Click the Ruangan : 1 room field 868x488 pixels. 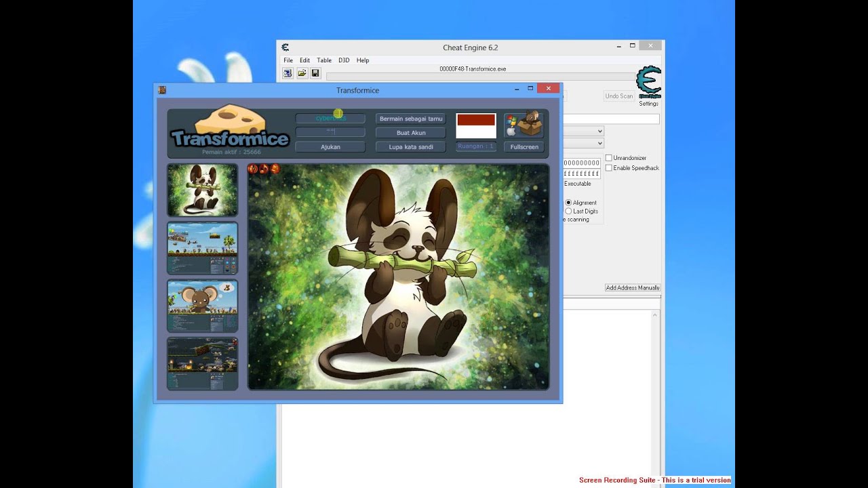click(x=476, y=146)
